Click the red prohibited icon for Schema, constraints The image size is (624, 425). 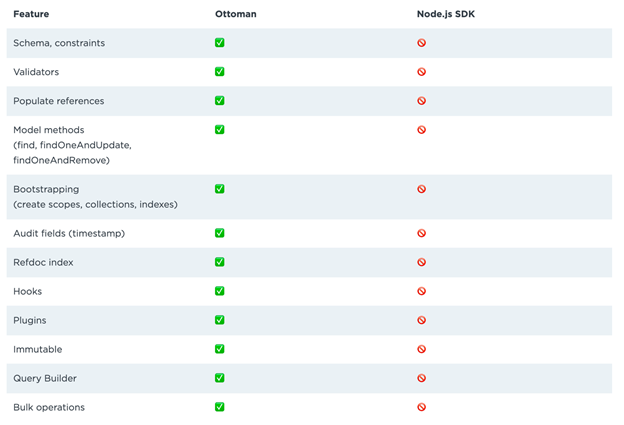(x=421, y=43)
